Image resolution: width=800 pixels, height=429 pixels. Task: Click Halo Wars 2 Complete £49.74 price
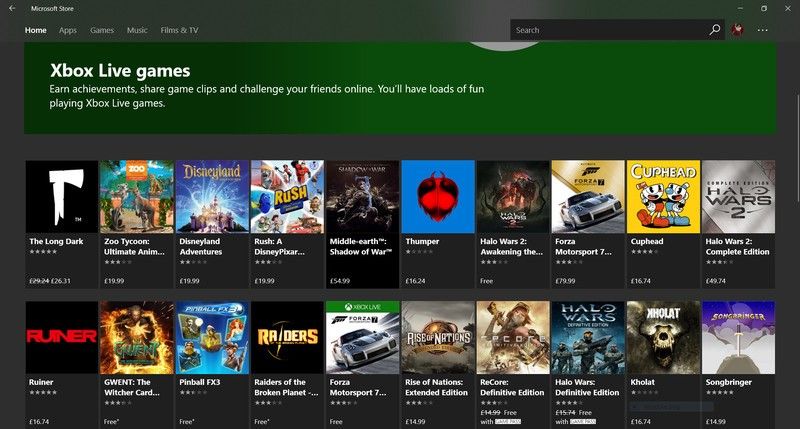click(715, 281)
